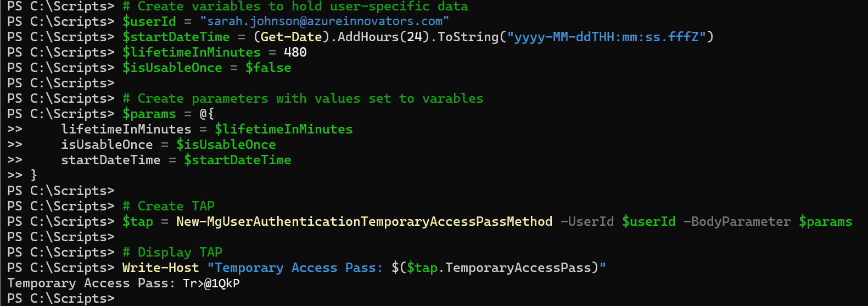Select the New-MgUserAuthenticationTemporaryAccessPassMethod cmdlet name
The height and width of the screenshot is (306, 868).
coord(364,221)
